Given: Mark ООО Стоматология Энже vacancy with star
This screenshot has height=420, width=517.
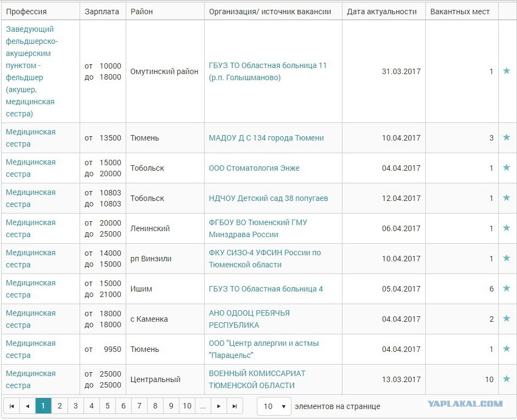Looking at the screenshot, I should point(507,167).
